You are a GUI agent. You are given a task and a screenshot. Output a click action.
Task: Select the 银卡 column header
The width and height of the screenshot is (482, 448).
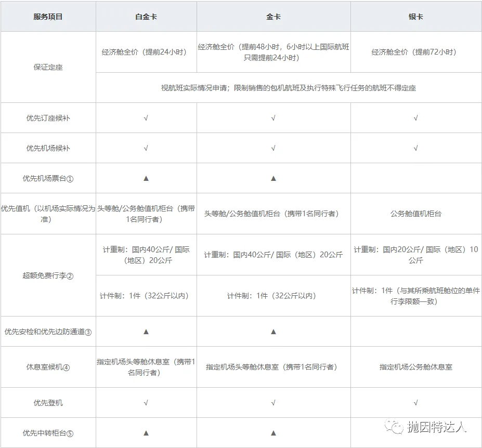click(415, 17)
